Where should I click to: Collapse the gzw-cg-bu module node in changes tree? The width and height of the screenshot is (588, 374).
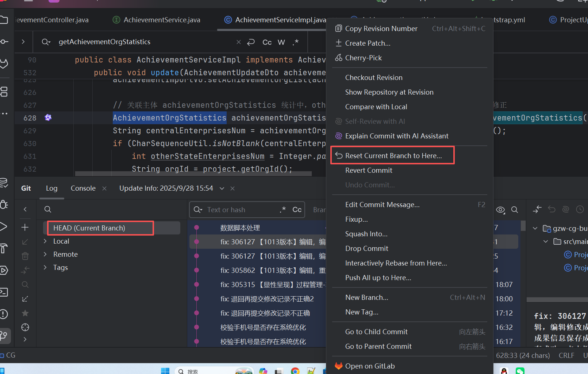click(x=535, y=228)
